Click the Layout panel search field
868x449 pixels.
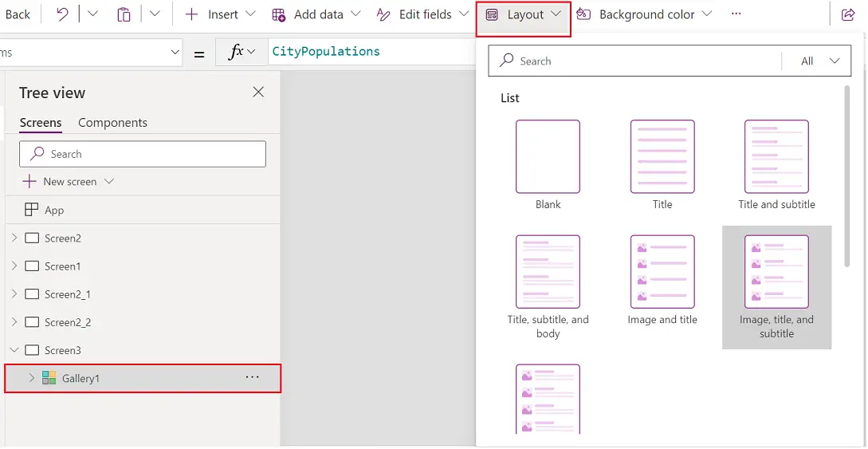[635, 61]
